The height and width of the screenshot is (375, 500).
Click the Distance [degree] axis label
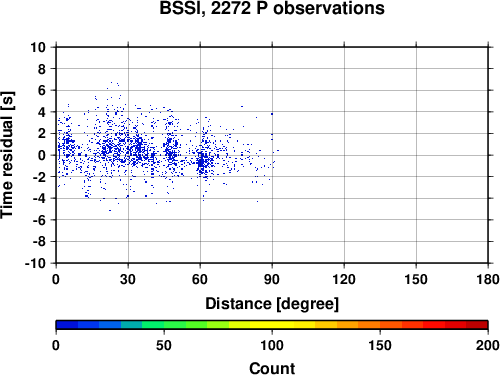tap(272, 304)
